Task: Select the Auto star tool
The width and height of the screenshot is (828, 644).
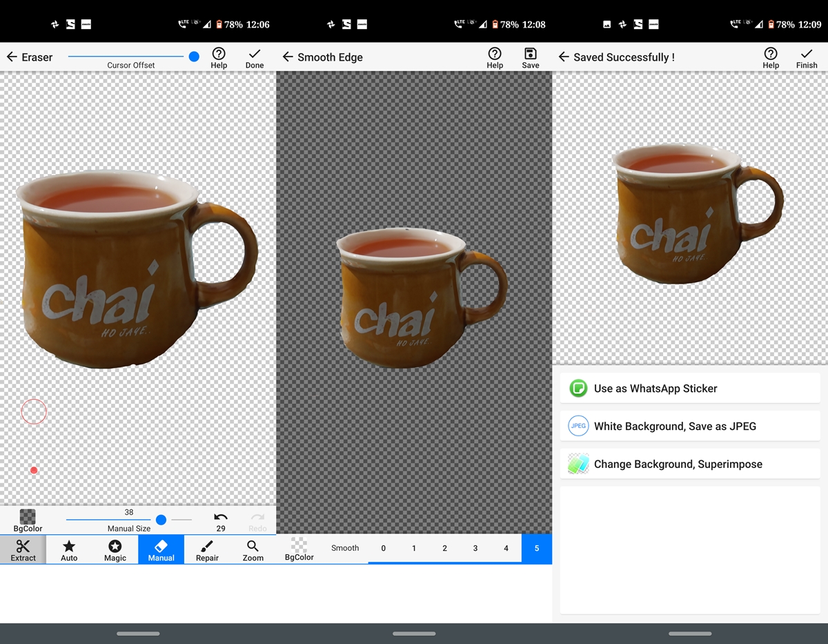Action: coord(69,549)
